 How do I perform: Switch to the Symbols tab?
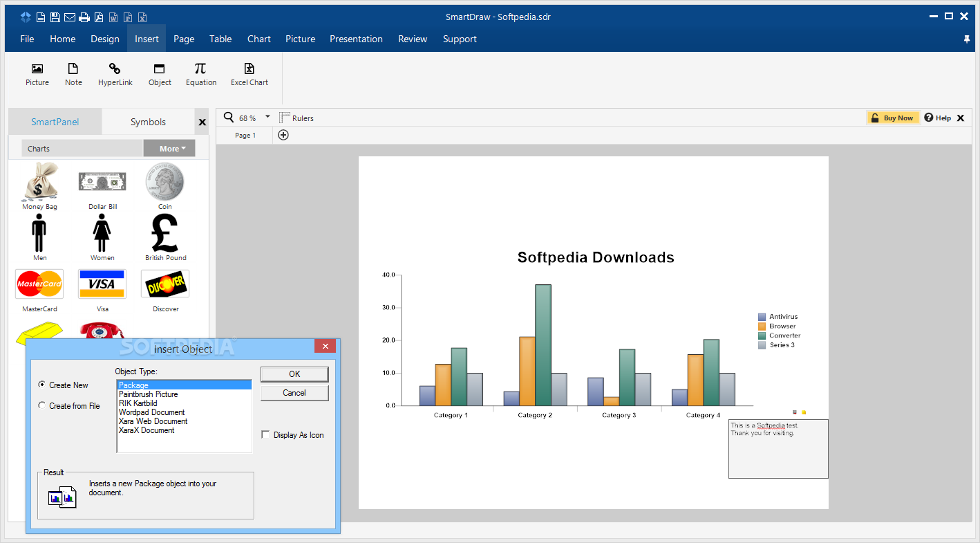click(x=148, y=122)
